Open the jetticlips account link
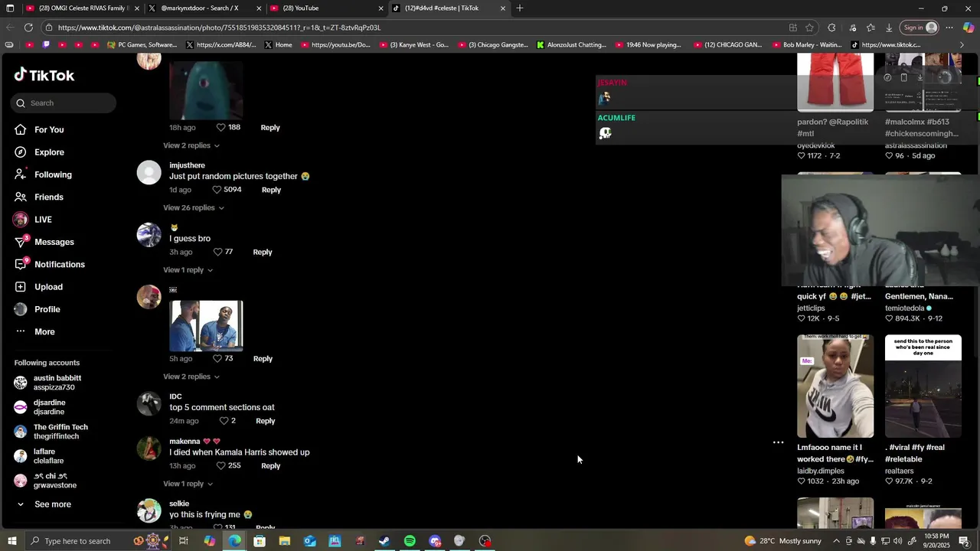This screenshot has width=980, height=551. (811, 308)
